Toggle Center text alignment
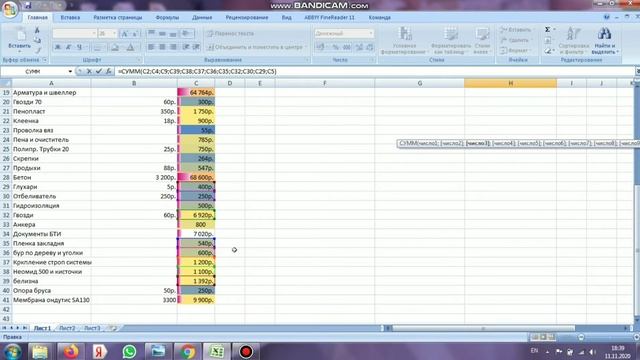This screenshot has height=360, width=640. point(162,47)
